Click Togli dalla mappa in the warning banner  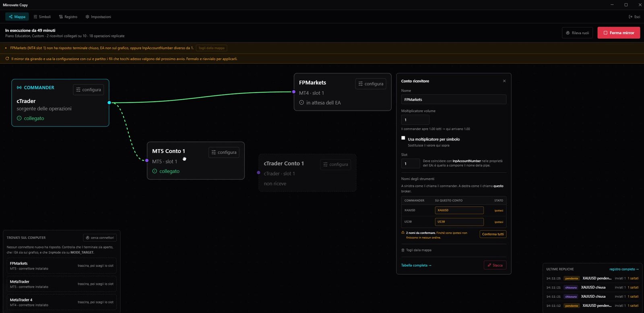211,48
